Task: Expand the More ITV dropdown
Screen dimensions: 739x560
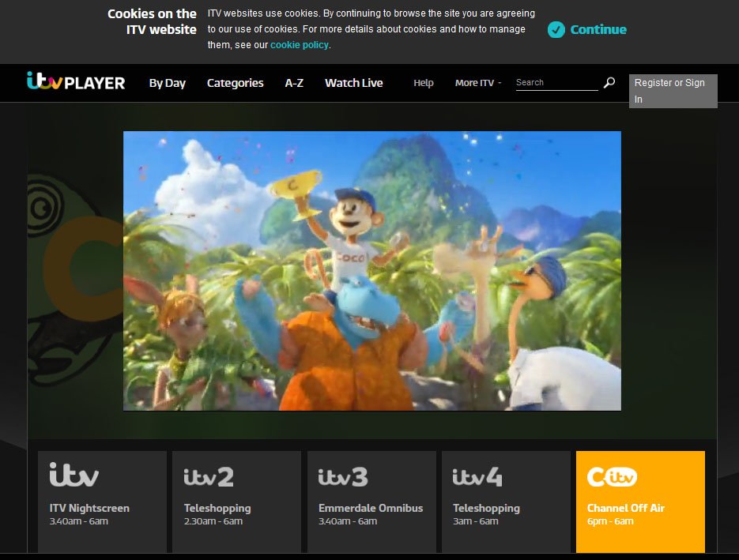Action: [x=478, y=83]
